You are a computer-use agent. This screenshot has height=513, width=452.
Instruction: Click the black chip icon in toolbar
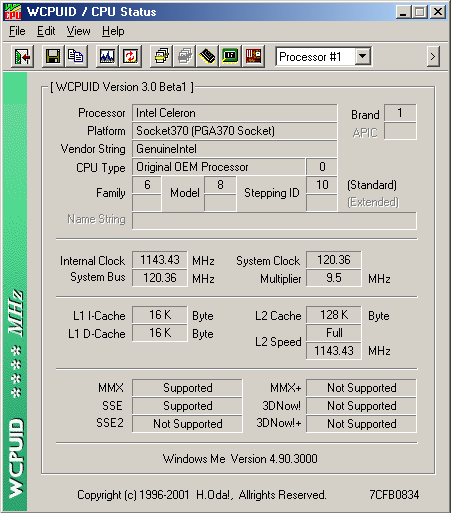pos(208,57)
